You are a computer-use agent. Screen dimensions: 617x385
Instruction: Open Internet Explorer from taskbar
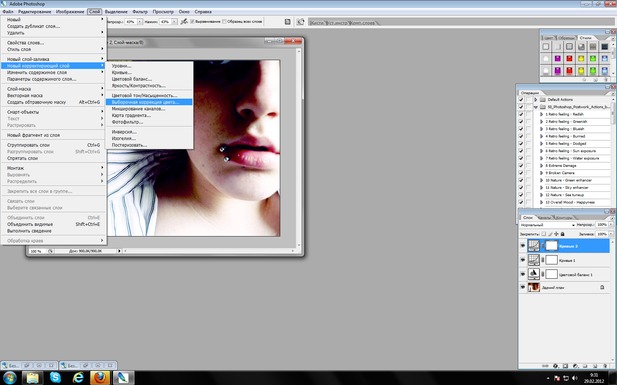point(78,378)
